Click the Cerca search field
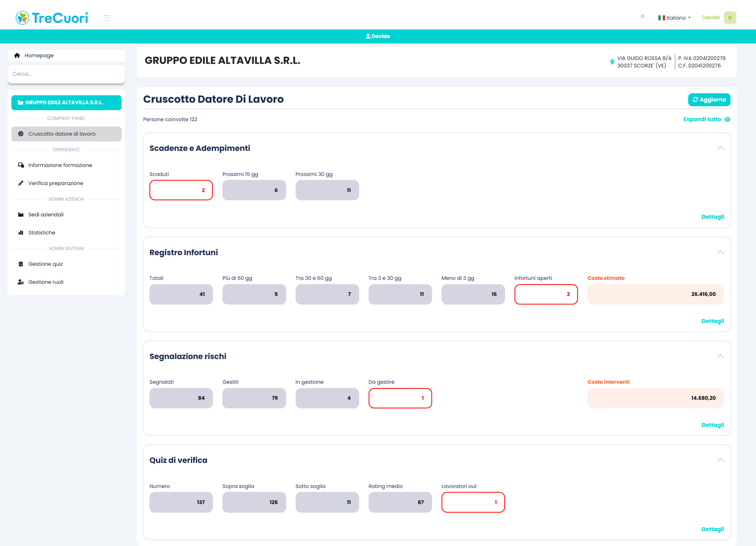Screen dimensions: 756x546 [x=66, y=74]
